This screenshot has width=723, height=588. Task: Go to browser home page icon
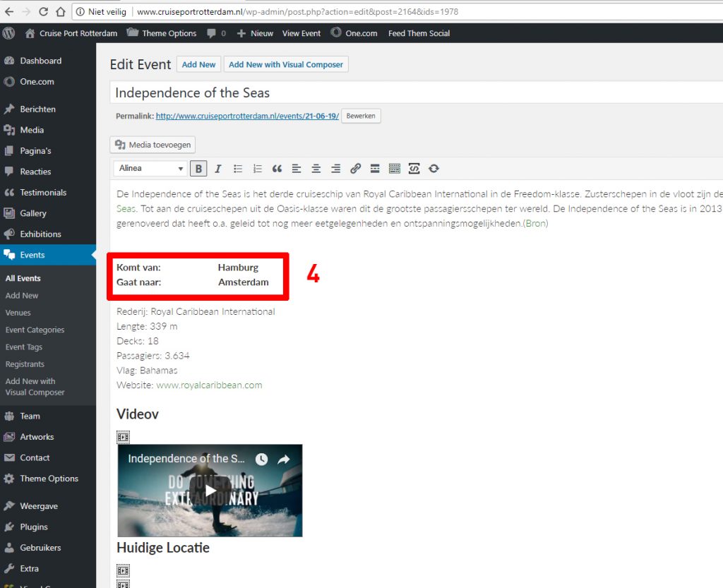pos(61,11)
